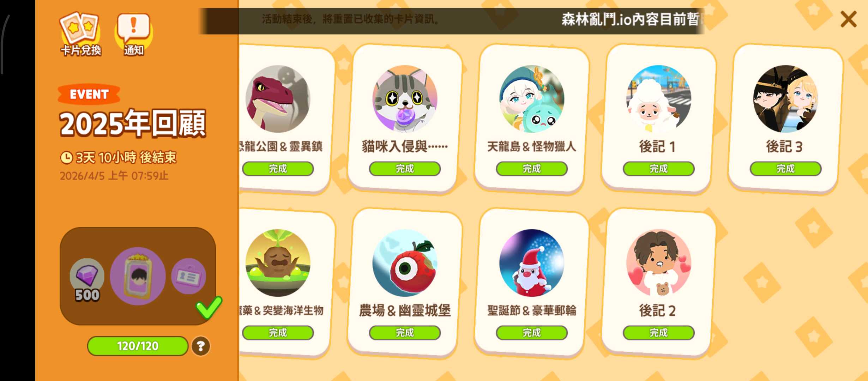The image size is (868, 381).
Task: Open the 後記 2 character portrait
Action: click(659, 263)
